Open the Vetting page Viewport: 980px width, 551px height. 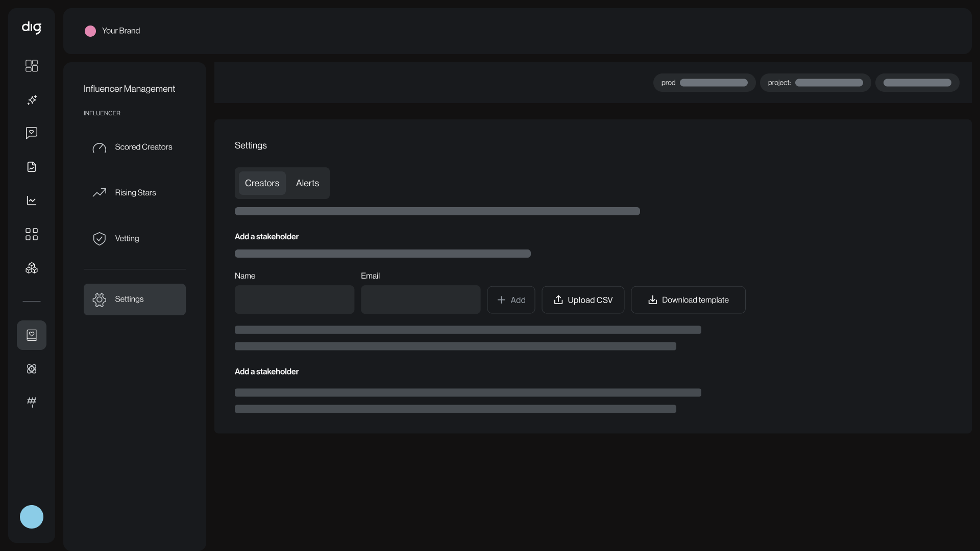pos(135,239)
